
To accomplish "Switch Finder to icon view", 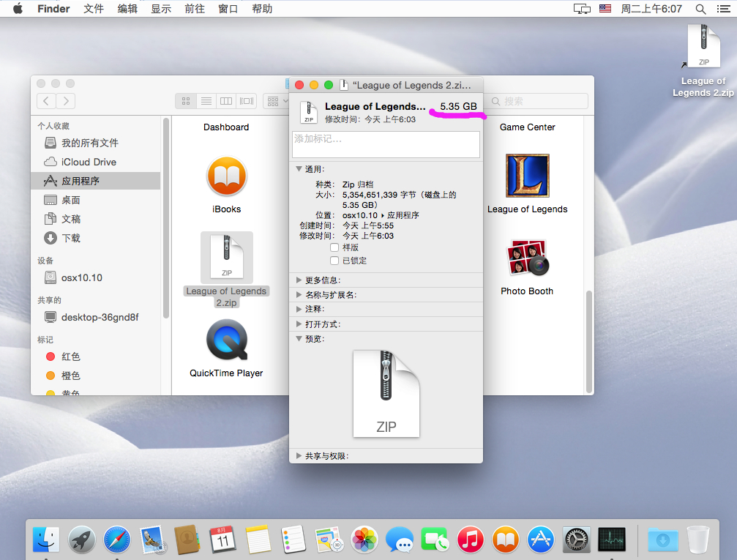I will coord(186,101).
